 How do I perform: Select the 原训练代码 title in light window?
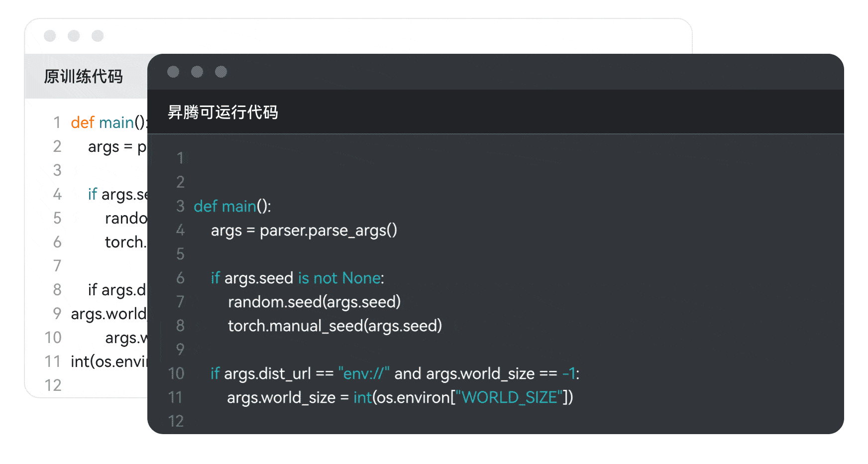[83, 76]
